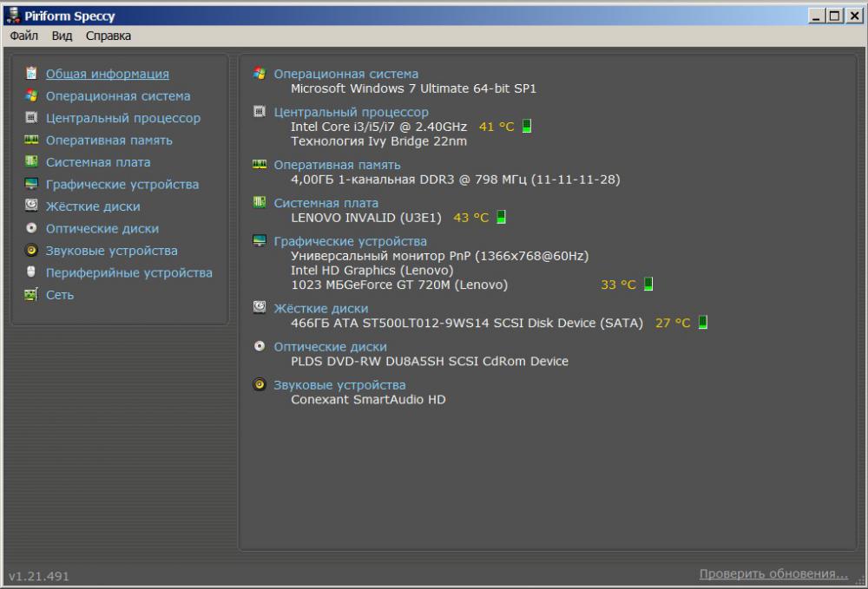Viewport: 868px width, 589px height.
Task: Click GeForce GT 720M (Lenovo) line
Action: point(399,285)
